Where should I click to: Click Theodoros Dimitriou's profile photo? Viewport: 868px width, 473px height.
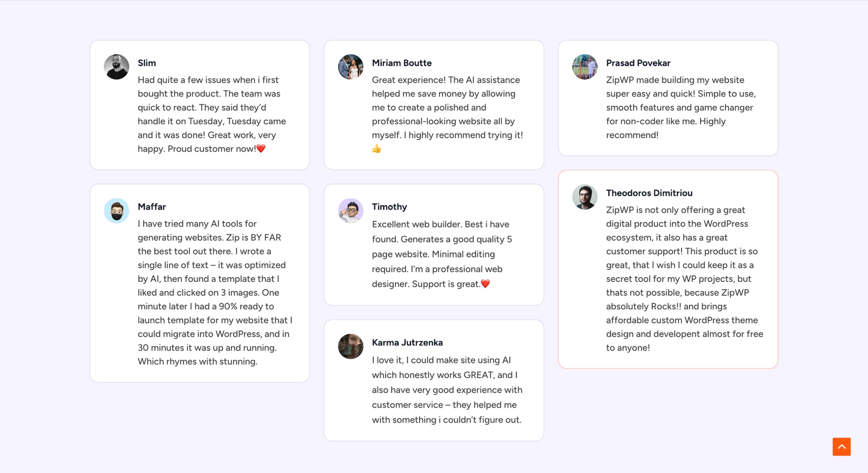[x=585, y=197]
